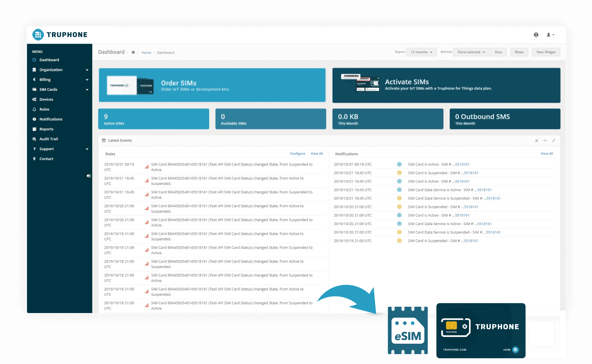Click suspended status icon for 2019/10/19 21:09 notification

pyautogui.click(x=399, y=241)
